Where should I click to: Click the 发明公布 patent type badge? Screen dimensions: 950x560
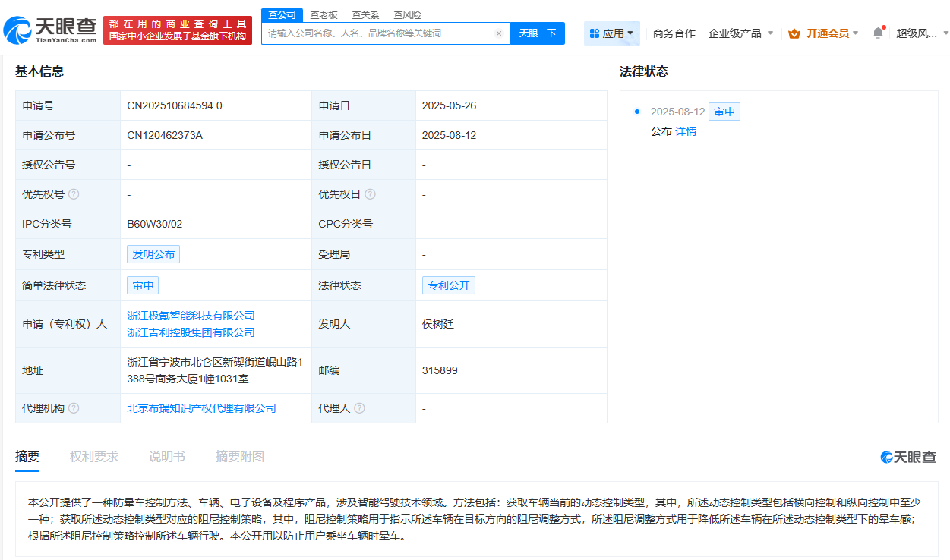(x=153, y=254)
